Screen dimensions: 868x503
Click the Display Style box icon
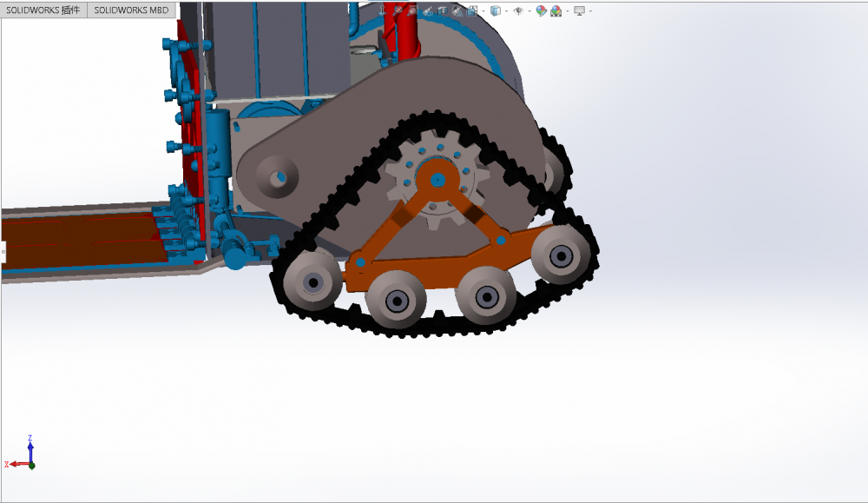(496, 10)
